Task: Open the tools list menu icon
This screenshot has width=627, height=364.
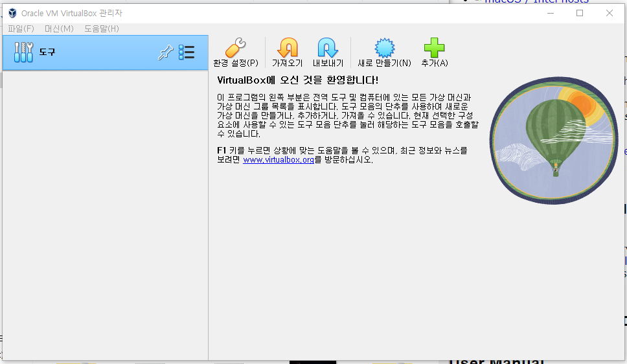Action: click(187, 52)
